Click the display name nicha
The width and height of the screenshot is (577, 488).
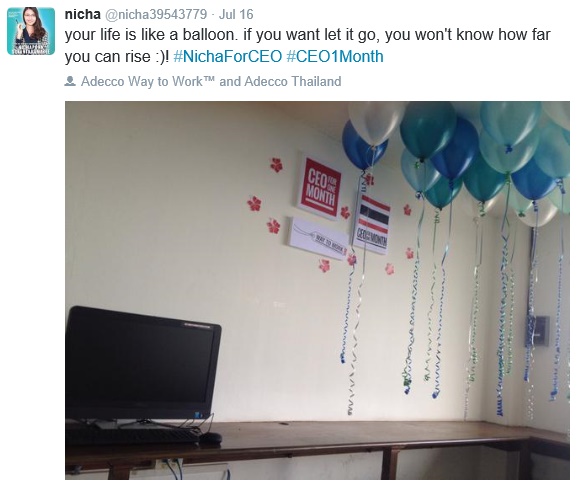82,14
